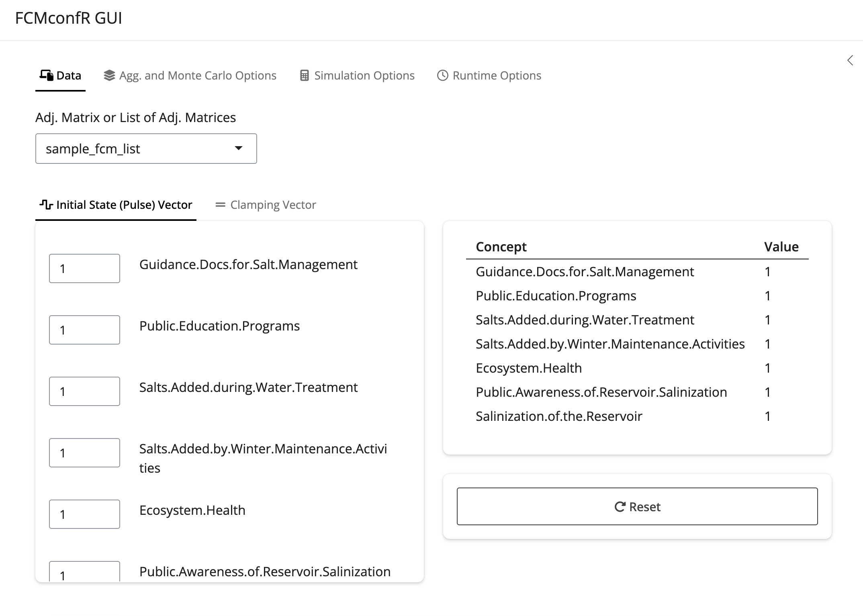Click the calculator icon for Simulation Options

[305, 75]
